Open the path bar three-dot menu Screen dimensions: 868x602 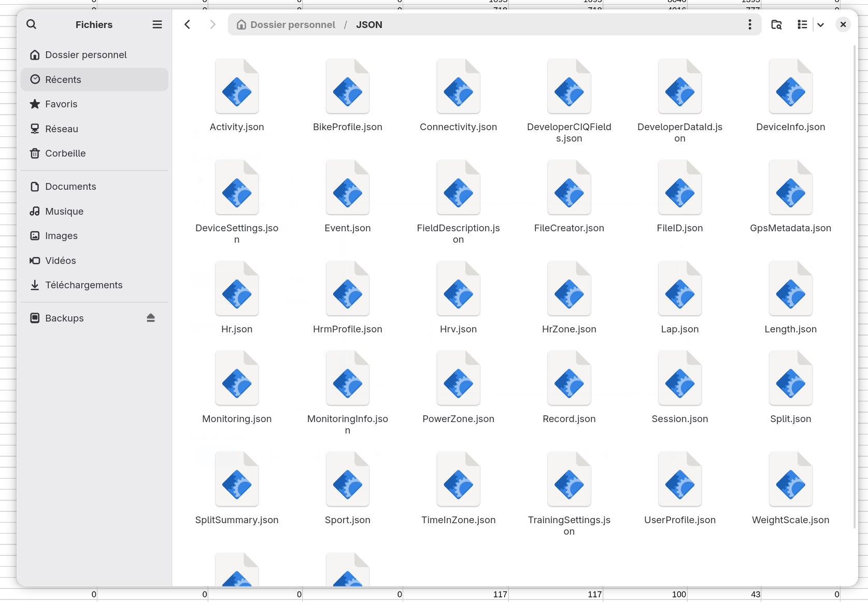749,24
